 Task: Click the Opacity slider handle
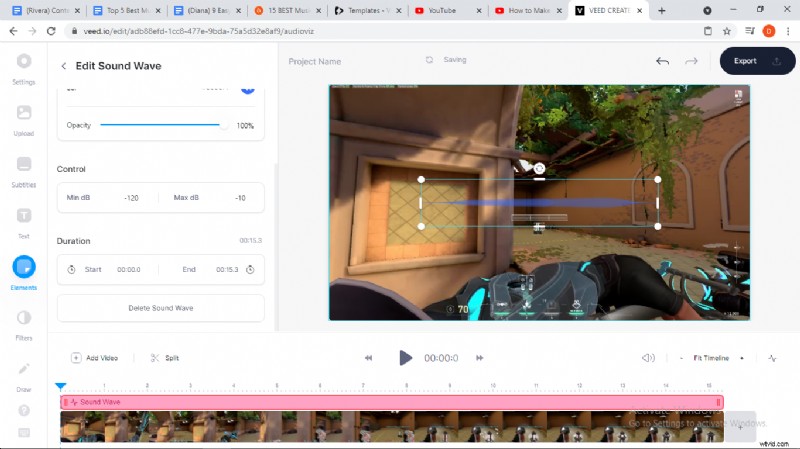[223, 126]
